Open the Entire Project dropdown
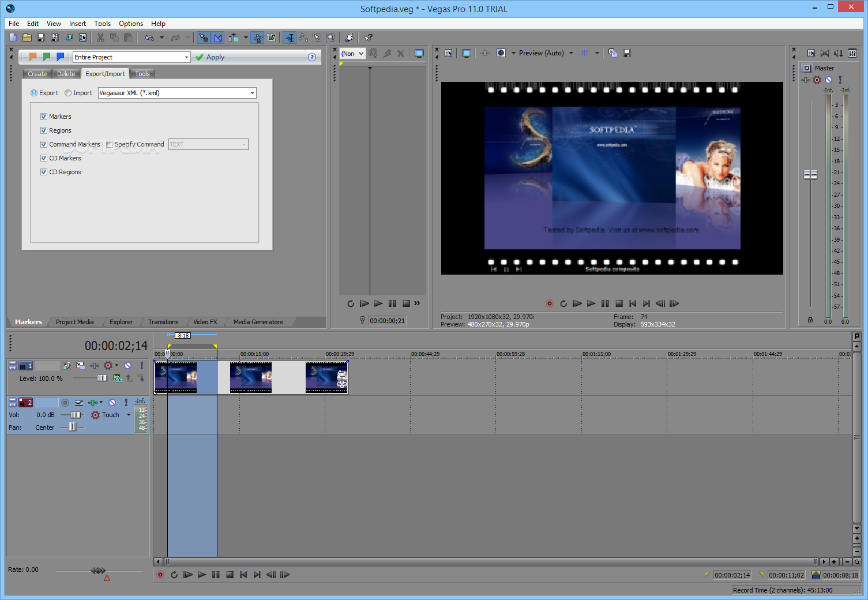 pyautogui.click(x=131, y=57)
